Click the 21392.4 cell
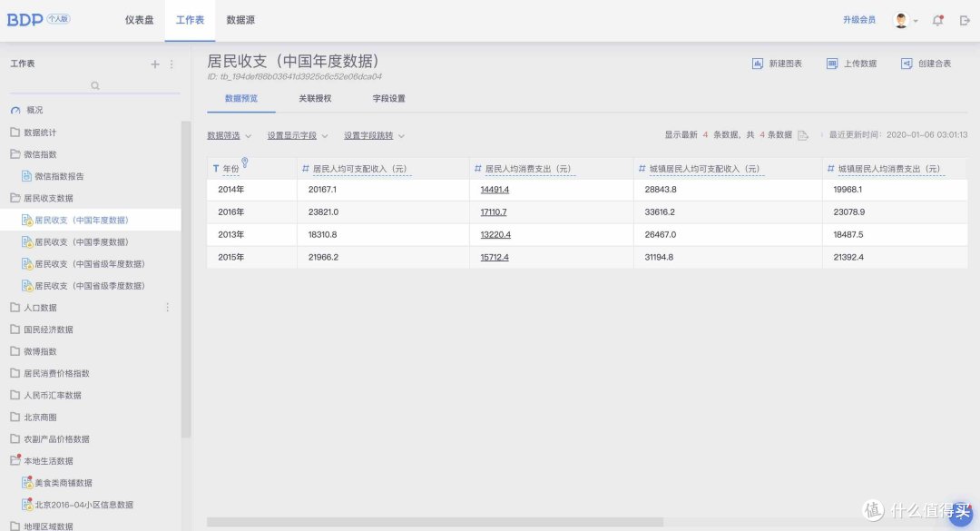Screen dimensions: 980x531 pos(895,257)
